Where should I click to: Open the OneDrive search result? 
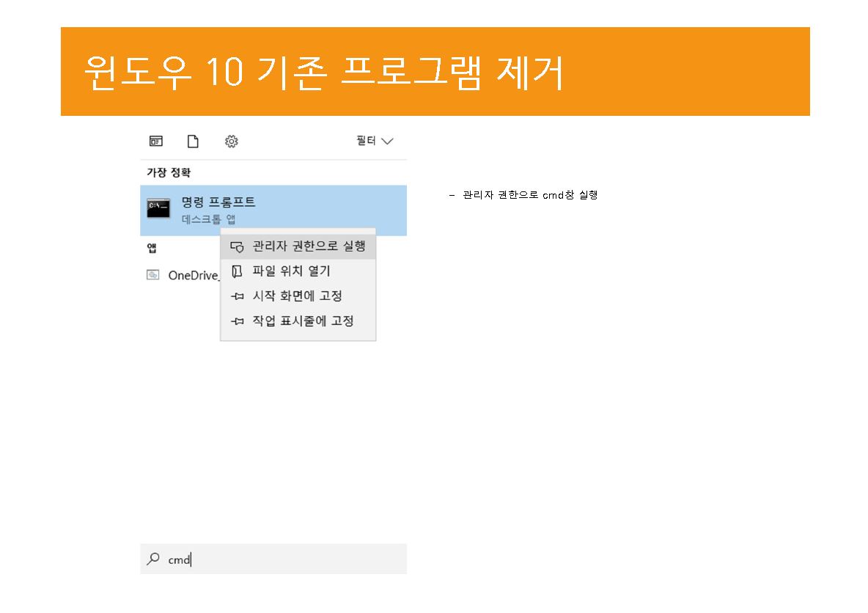pos(193,276)
